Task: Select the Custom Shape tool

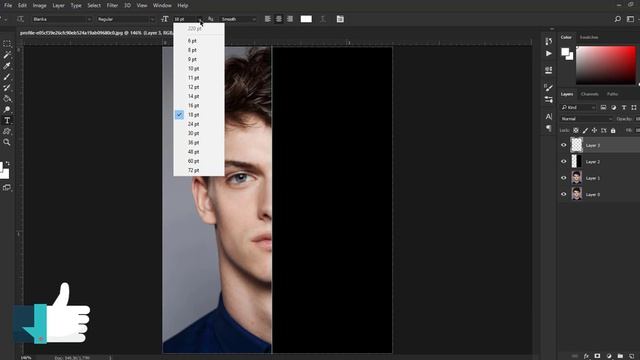Action: [7, 131]
